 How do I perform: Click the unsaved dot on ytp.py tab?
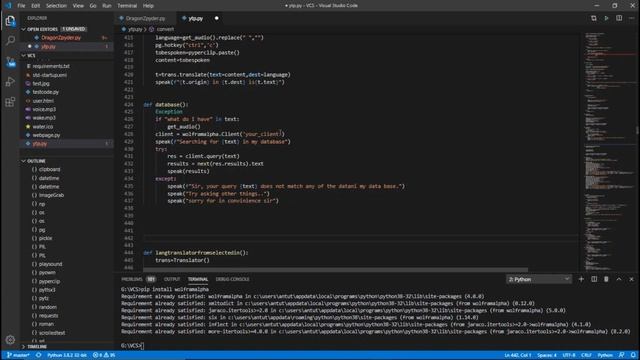(x=216, y=18)
